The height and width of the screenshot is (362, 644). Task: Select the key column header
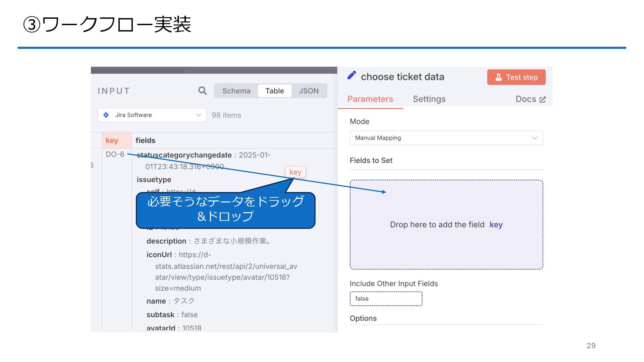click(116, 140)
